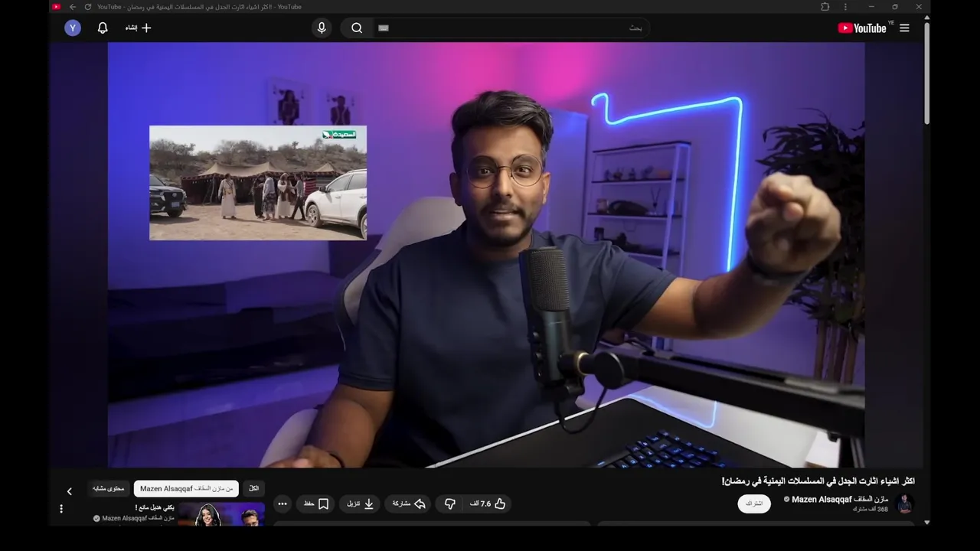Open the account avatar "Y" menu

(73, 28)
